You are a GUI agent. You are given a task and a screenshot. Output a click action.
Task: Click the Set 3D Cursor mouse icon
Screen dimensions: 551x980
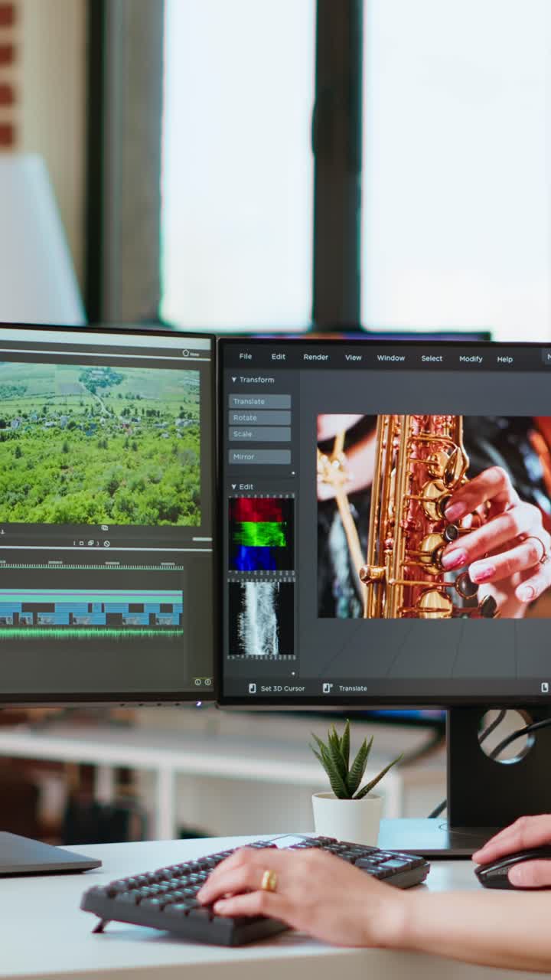pos(252,688)
